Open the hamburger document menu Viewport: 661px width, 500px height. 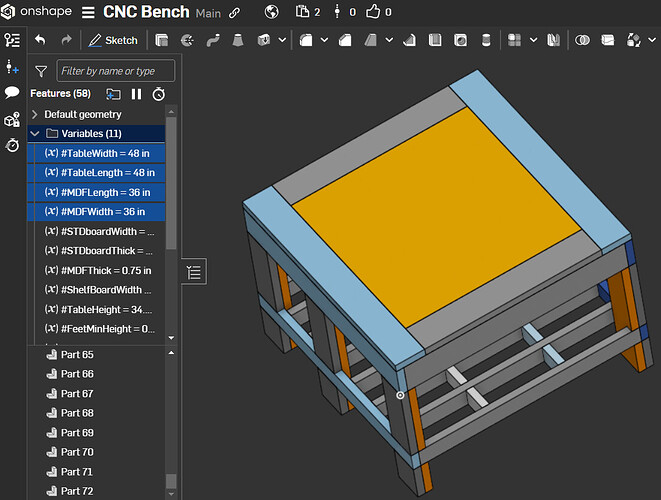click(x=88, y=12)
